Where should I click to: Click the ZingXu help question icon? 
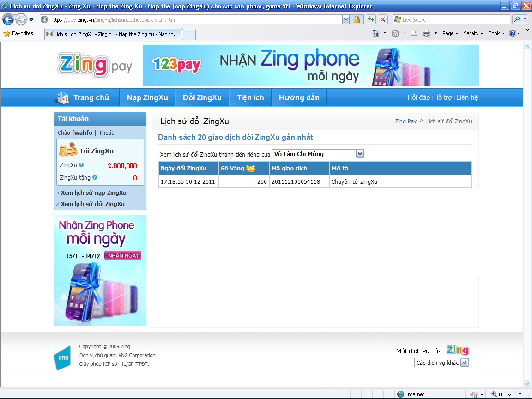pyautogui.click(x=81, y=165)
